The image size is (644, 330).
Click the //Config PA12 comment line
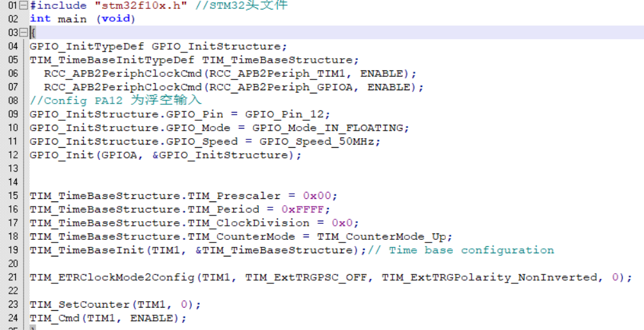116,100
